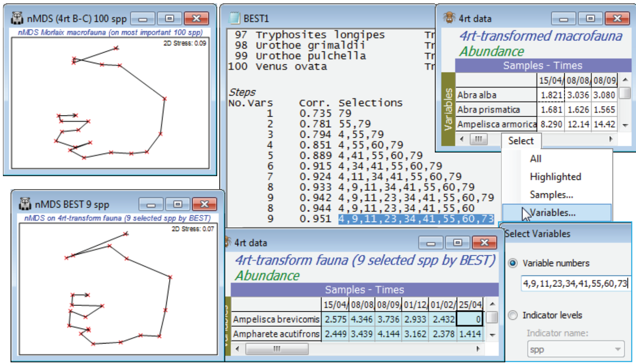The height and width of the screenshot is (364, 636).
Task: Click the upper 4rt data window icon
Action: click(x=449, y=18)
